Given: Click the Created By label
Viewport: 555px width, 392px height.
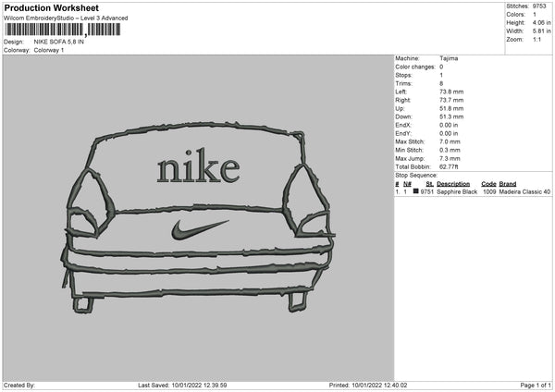Looking at the screenshot, I should point(19,386).
